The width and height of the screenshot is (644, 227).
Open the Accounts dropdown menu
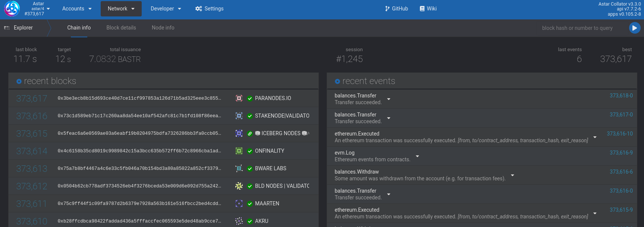(77, 9)
